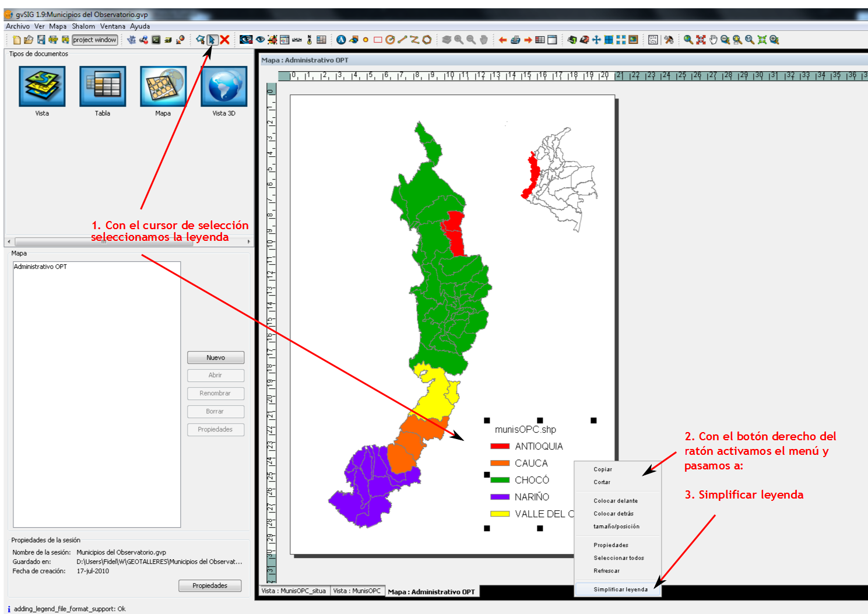868x614 pixels.
Task: Choose Propiedades in the context menu
Action: tap(618, 545)
